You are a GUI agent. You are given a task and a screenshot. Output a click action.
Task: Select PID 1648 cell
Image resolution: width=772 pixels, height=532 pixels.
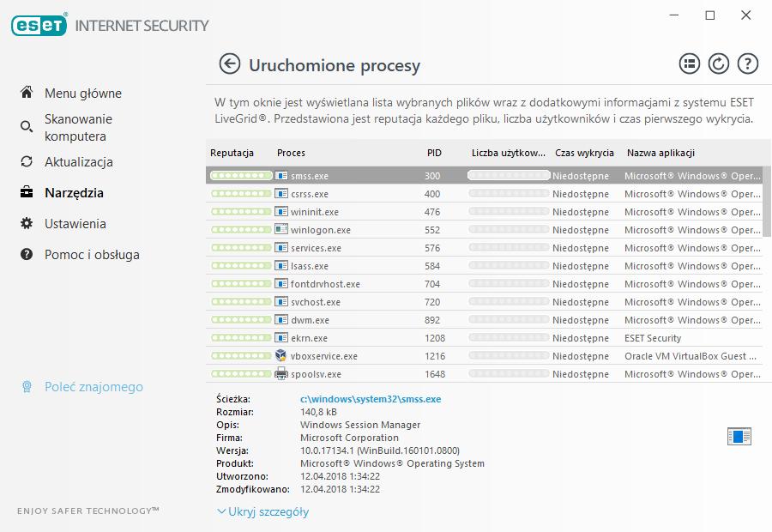coord(435,374)
